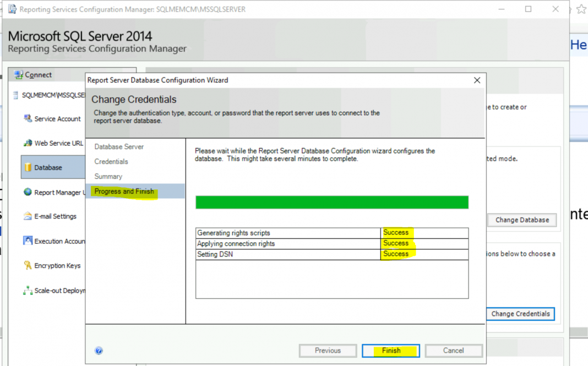This screenshot has height=366, width=588.
Task: Open the Summary wizard step
Action: coord(108,176)
